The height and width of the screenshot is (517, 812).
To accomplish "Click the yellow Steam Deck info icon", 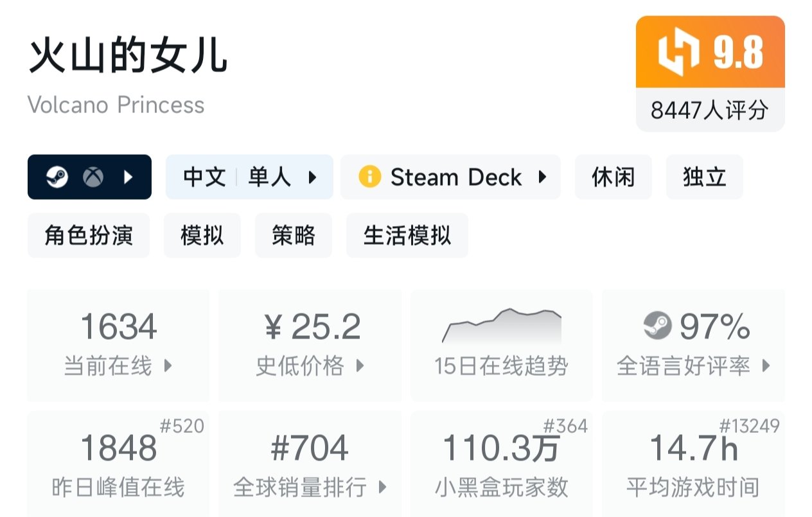I will pyautogui.click(x=369, y=177).
